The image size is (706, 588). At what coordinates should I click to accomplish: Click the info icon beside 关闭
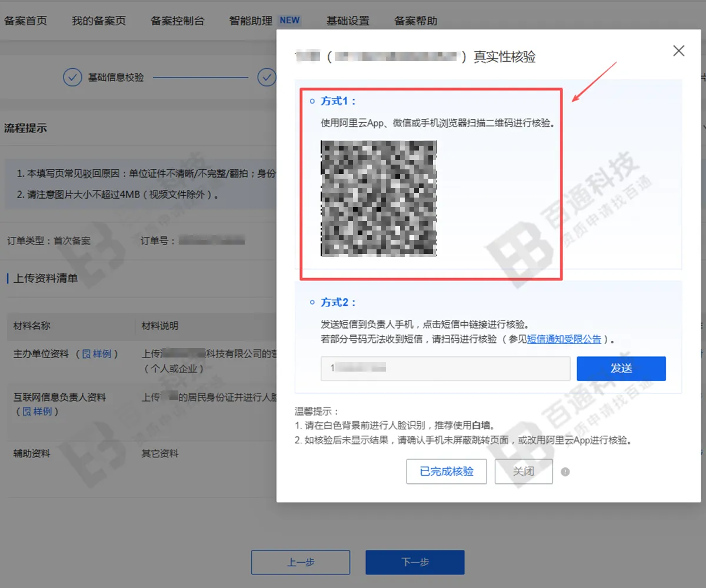click(565, 472)
